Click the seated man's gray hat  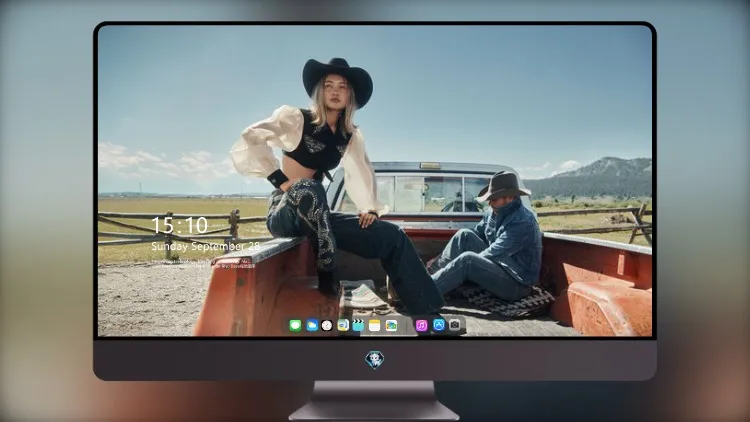[x=503, y=186]
